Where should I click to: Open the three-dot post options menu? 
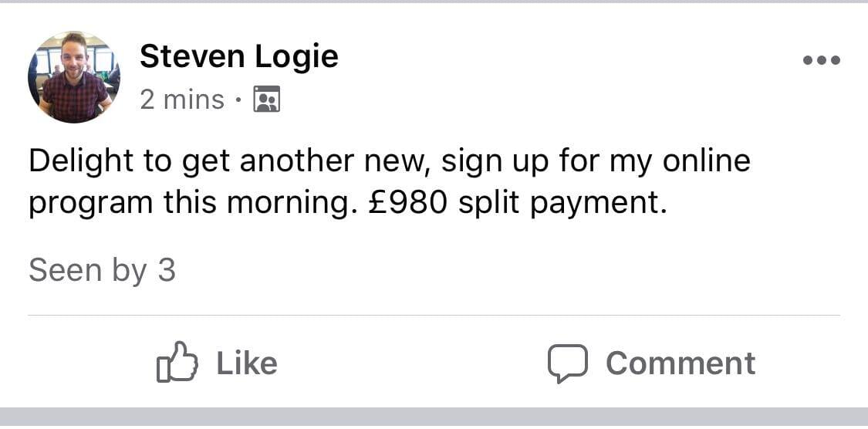821,60
